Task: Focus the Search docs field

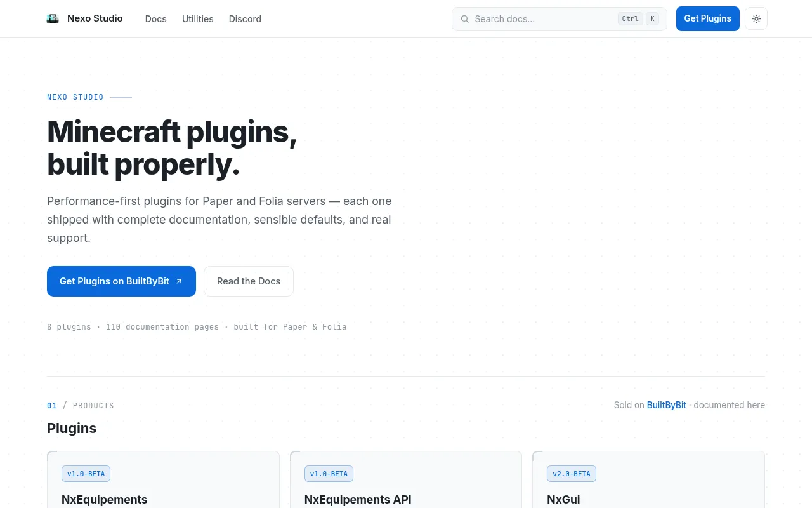Action: point(560,19)
